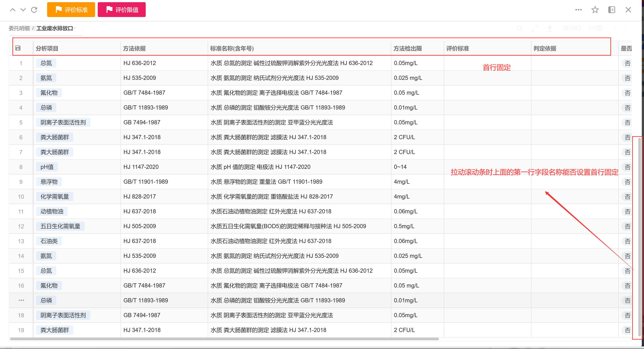Go to next record with down chevron

click(x=23, y=10)
